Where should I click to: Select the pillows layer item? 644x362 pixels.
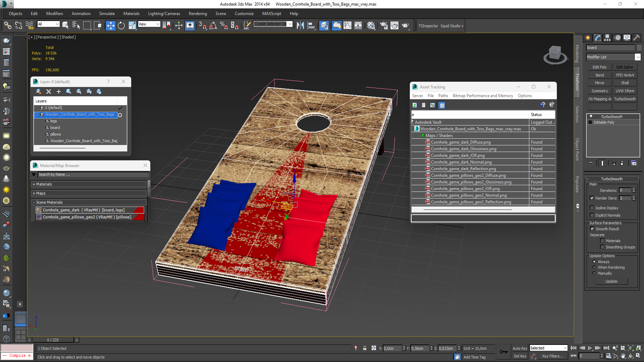56,134
